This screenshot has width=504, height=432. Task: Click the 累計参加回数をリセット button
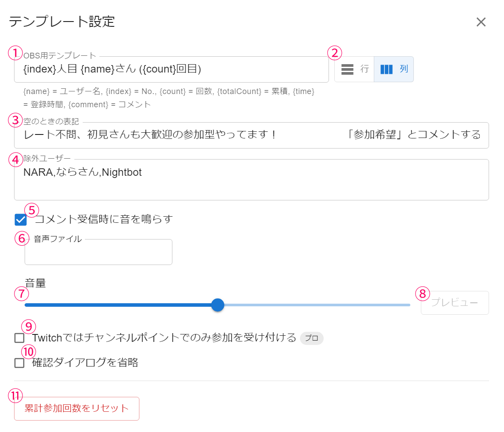77,409
